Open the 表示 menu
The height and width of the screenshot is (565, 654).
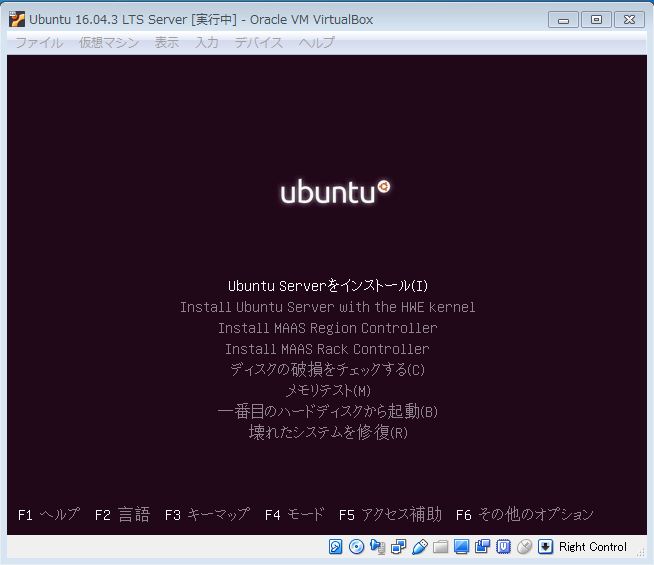pos(167,42)
